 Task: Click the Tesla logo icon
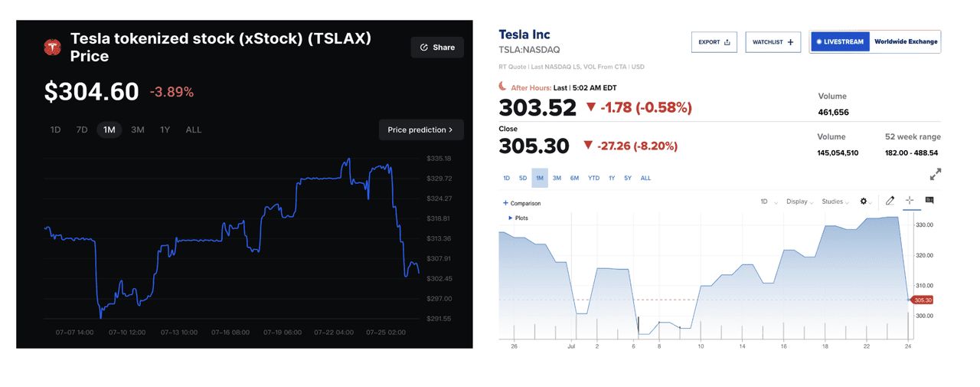click(53, 48)
